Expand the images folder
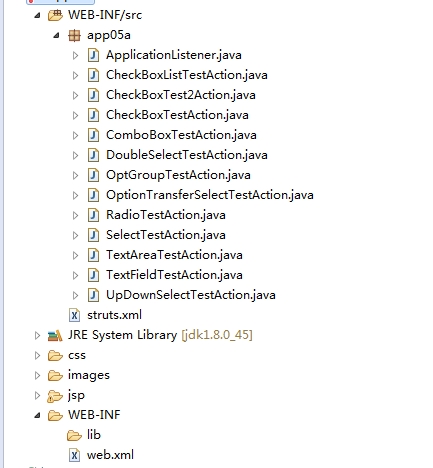 coord(37,375)
